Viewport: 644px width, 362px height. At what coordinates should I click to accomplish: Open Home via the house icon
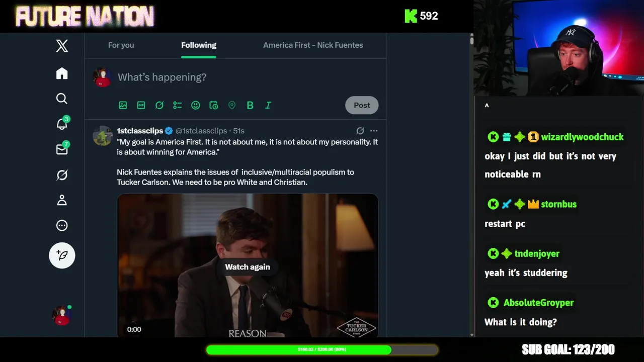point(62,73)
